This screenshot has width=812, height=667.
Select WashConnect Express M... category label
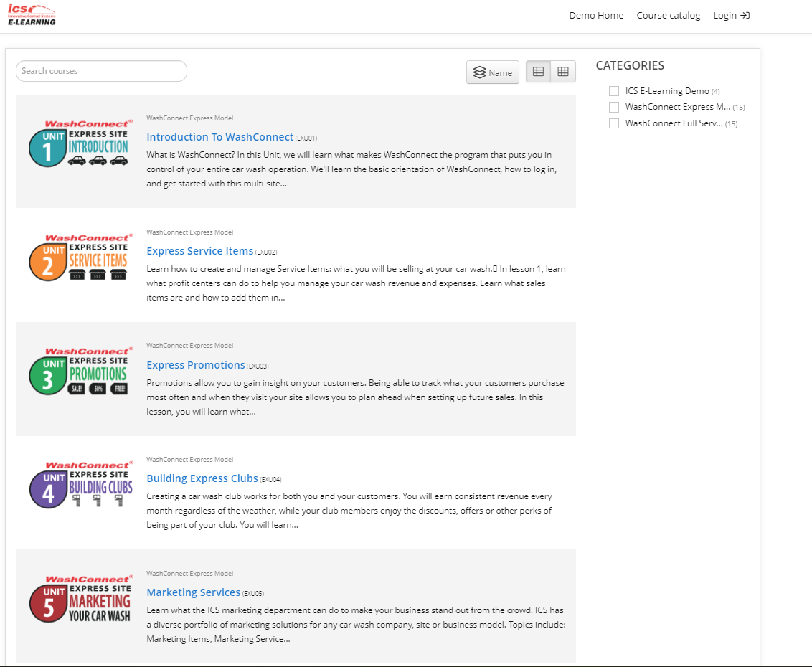(x=678, y=107)
